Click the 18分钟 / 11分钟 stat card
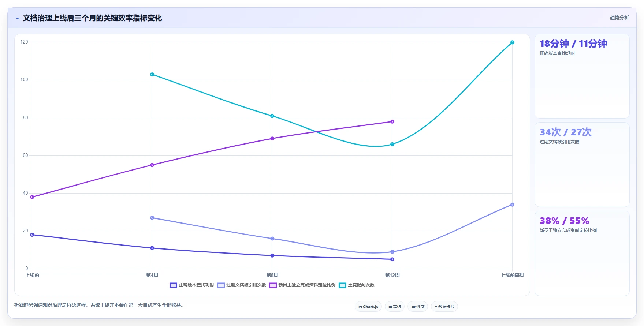Screen dimensions: 644x326 [582, 76]
